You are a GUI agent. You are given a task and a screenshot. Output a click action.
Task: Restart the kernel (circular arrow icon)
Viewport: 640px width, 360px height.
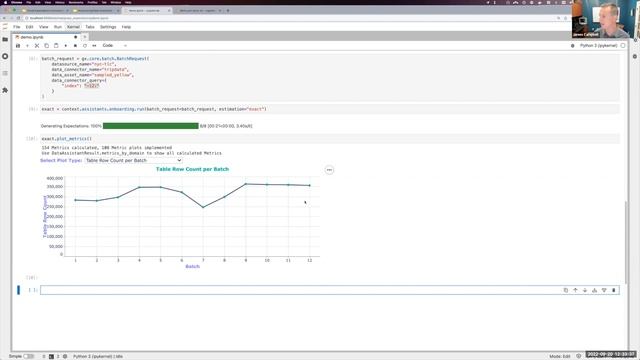85,46
